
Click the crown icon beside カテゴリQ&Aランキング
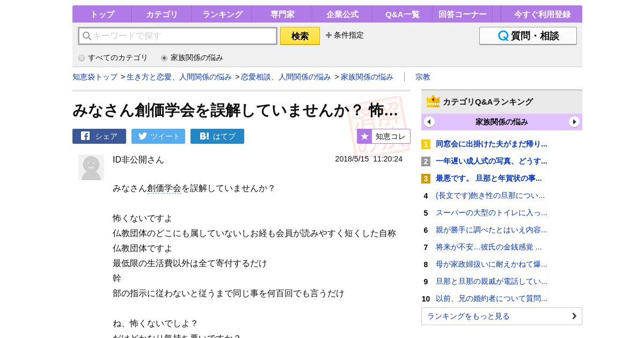pyautogui.click(x=433, y=101)
